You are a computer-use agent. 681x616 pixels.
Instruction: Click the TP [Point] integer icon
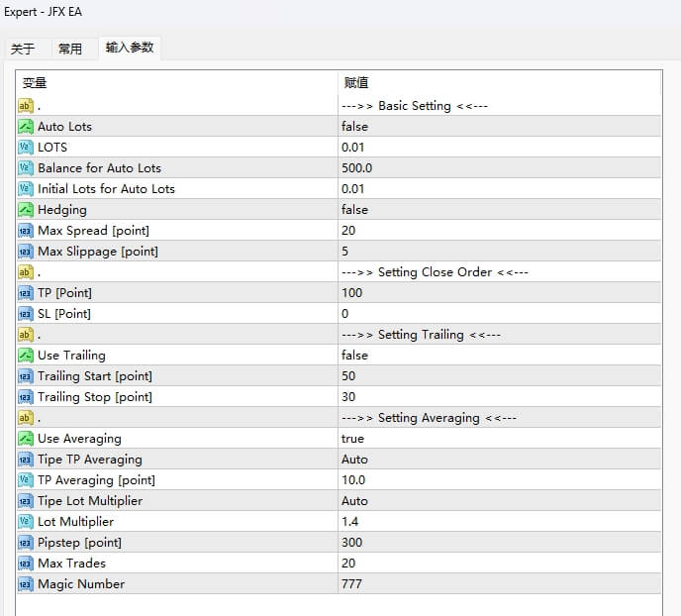pos(26,293)
